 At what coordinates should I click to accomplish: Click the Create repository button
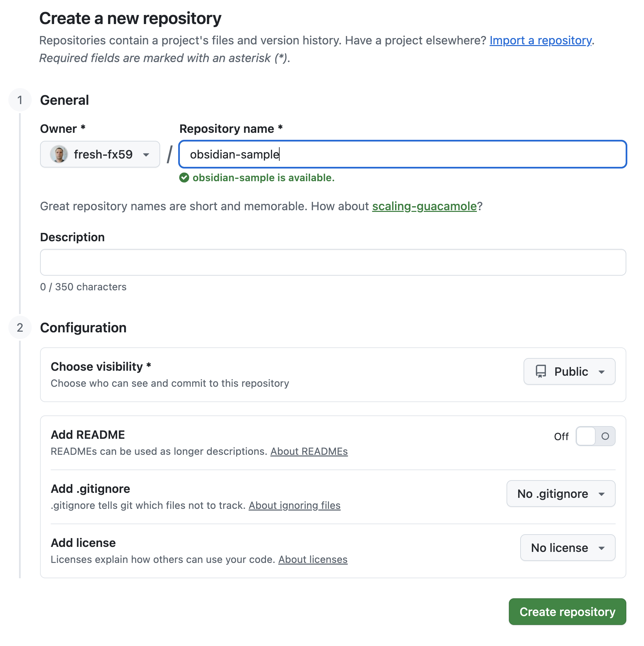567,612
